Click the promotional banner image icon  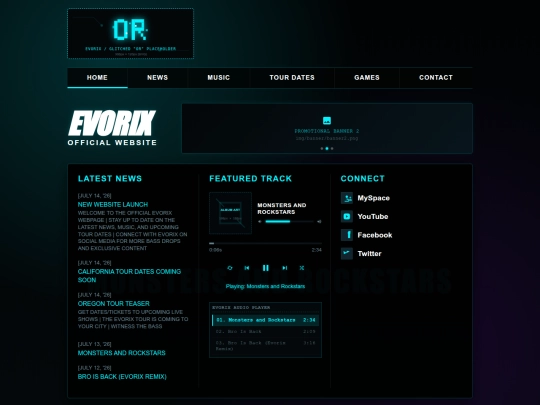pyautogui.click(x=327, y=121)
